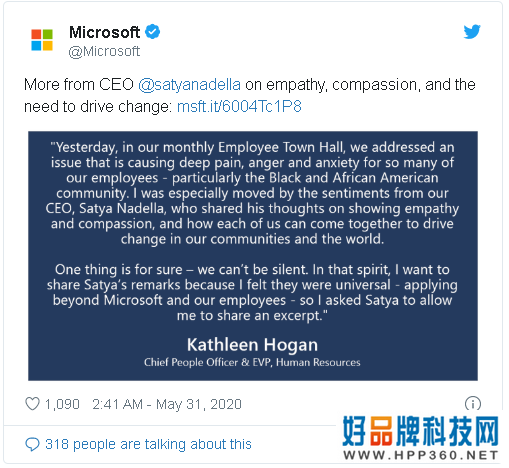The image size is (509, 468).
Task: Open the @Microsoft handle
Action: click(x=104, y=52)
